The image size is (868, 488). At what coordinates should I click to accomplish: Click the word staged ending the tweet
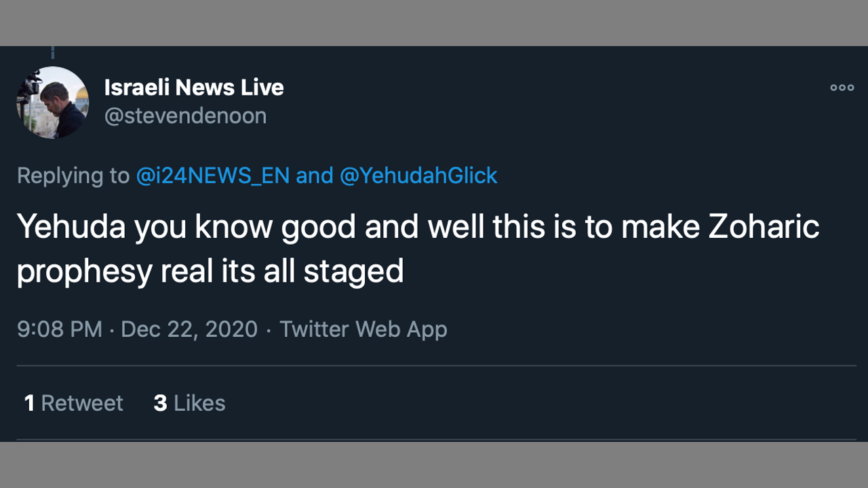coord(353,272)
